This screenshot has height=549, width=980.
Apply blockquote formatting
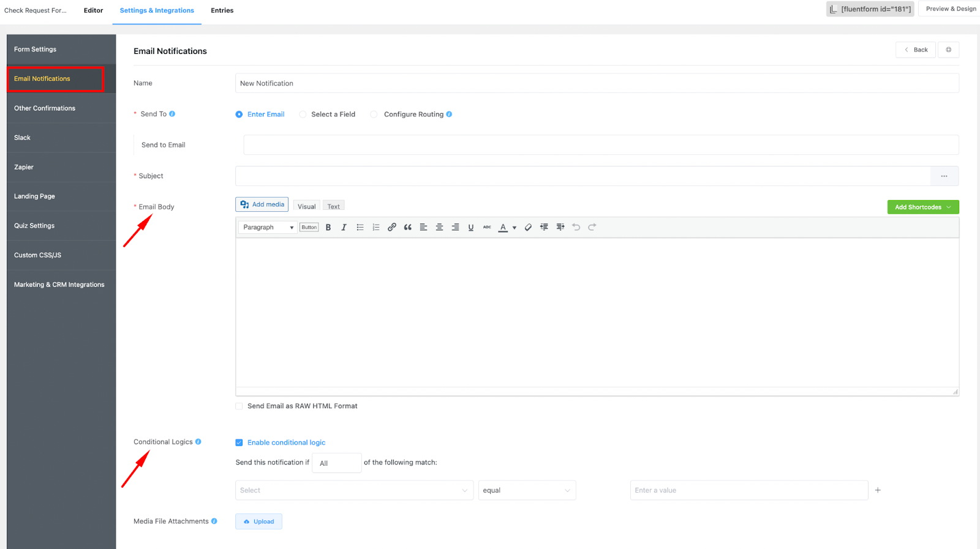(408, 227)
